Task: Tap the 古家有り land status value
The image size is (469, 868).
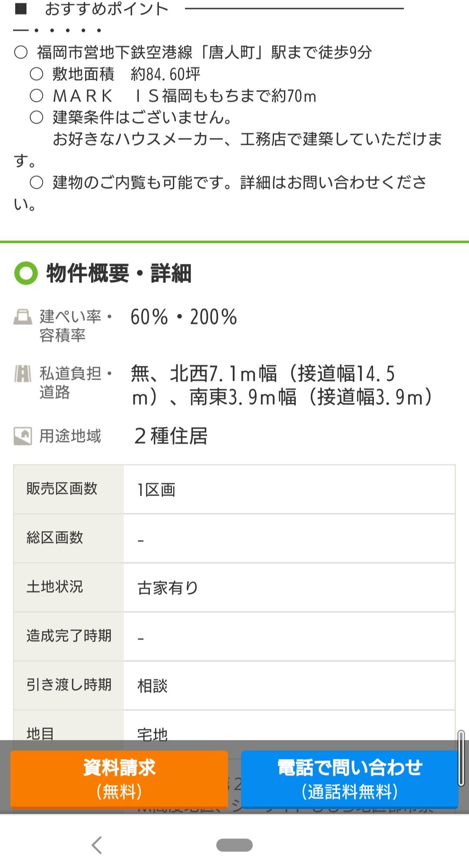Action: [x=168, y=588]
